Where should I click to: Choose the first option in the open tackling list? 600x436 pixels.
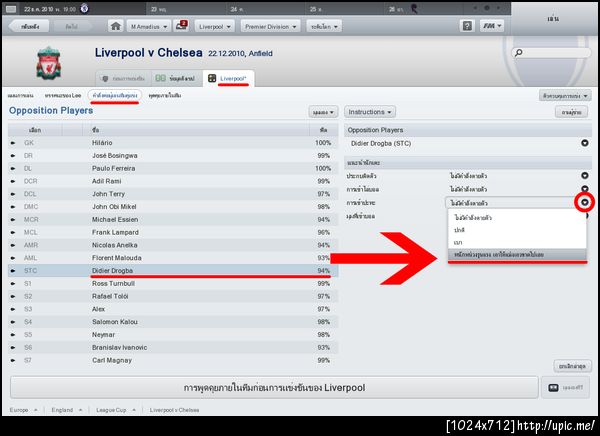[x=517, y=217]
